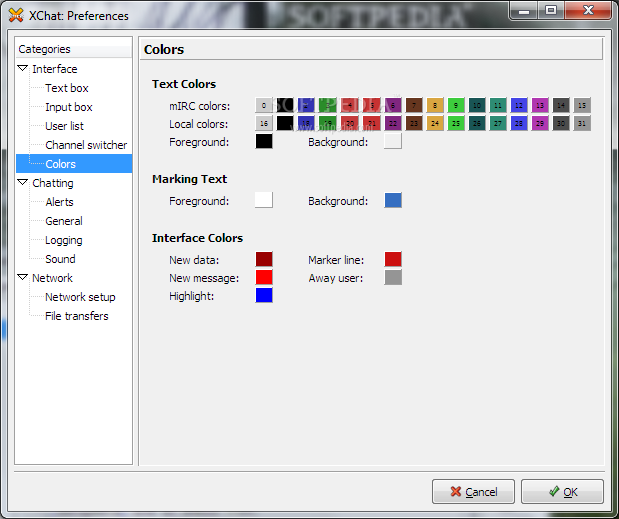Pick mIRC color swatch 12 (blue)

click(x=519, y=105)
